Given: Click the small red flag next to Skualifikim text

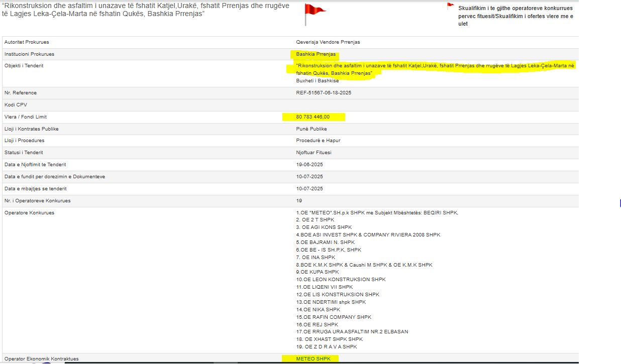Looking at the screenshot, I should pyautogui.click(x=450, y=7).
